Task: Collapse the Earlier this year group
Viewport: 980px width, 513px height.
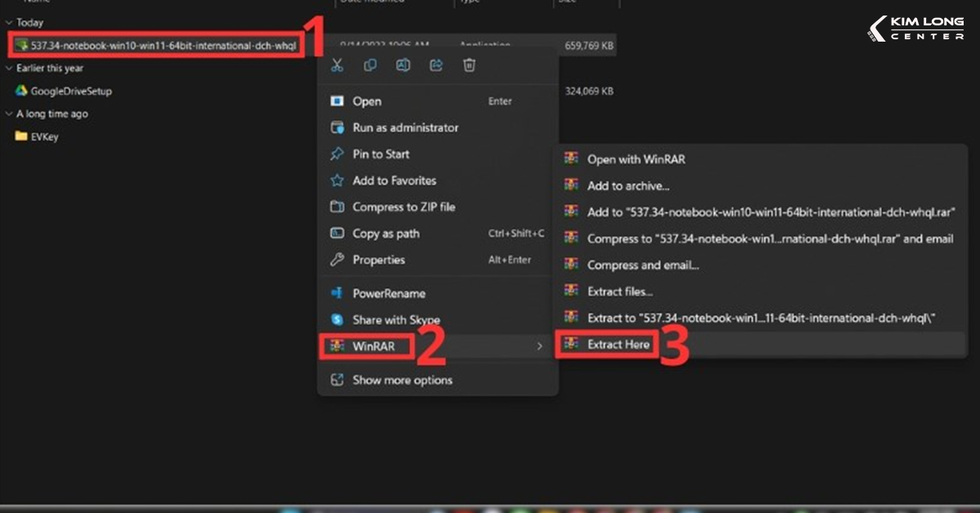Action: (10, 69)
